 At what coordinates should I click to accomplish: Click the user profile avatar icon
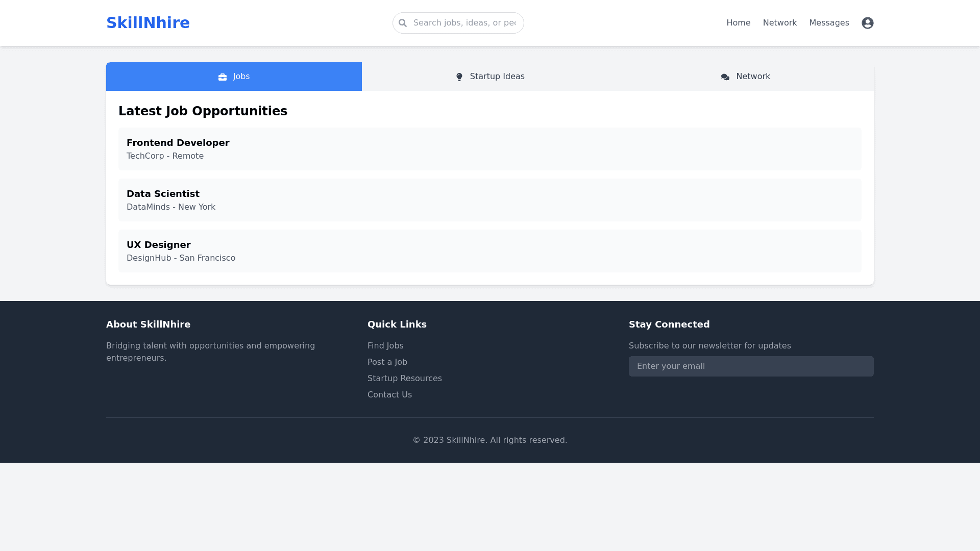point(867,23)
